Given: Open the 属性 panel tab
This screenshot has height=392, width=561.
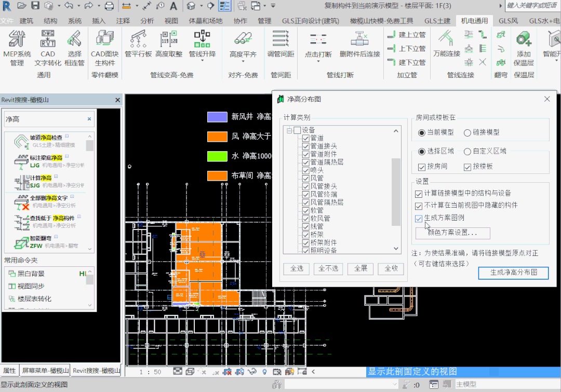Looking at the screenshot, I should [10, 371].
